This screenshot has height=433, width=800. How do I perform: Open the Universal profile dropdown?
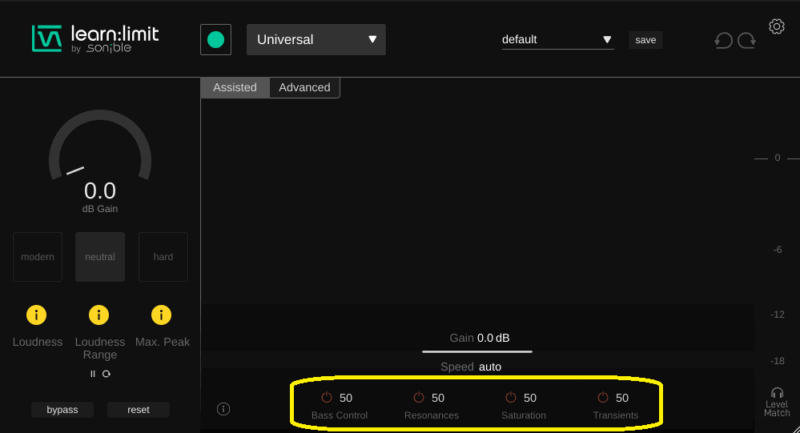(x=316, y=40)
